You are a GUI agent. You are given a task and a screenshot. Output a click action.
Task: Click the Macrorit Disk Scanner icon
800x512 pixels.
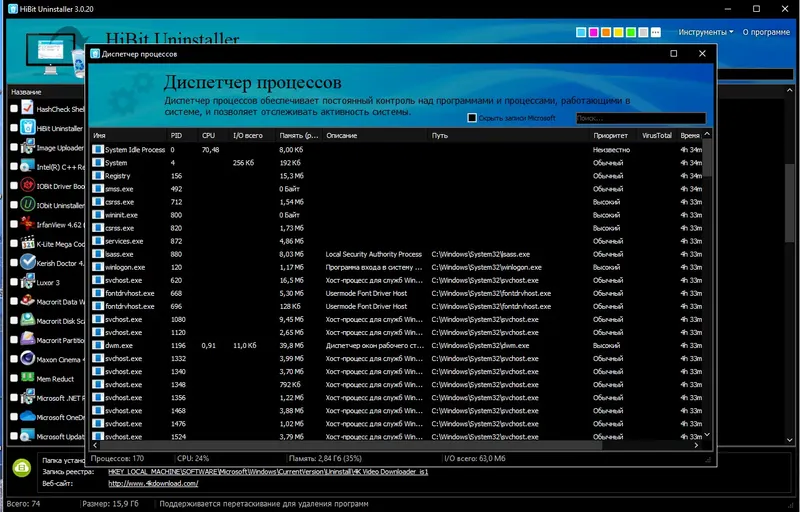28,320
